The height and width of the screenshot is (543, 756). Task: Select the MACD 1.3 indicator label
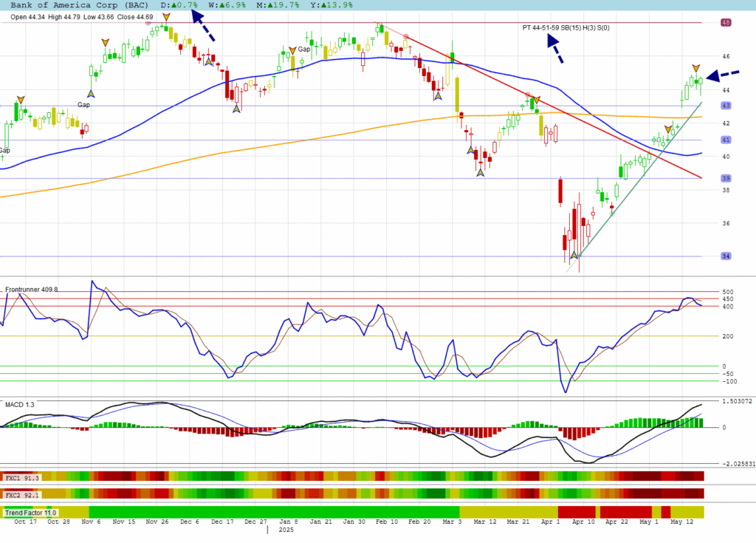(x=20, y=404)
